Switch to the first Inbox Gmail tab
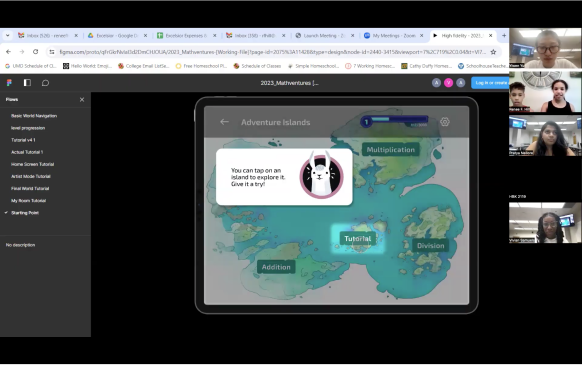 point(48,36)
